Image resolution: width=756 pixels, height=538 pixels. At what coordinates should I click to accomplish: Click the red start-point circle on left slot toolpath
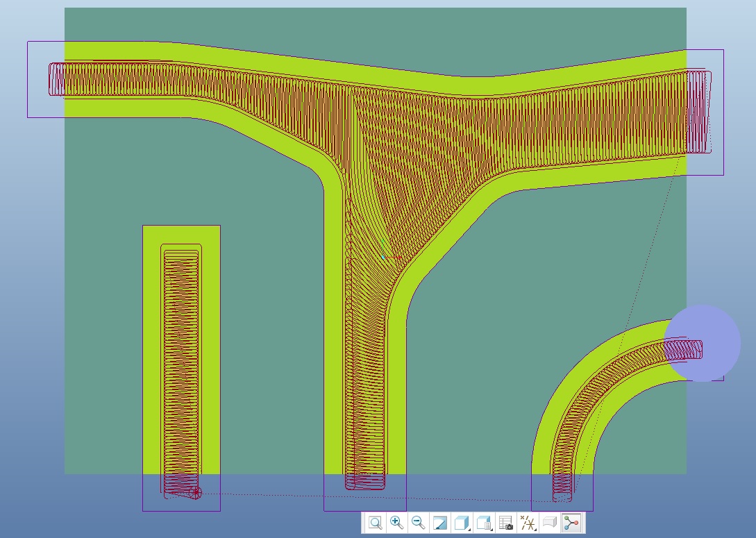[x=195, y=493]
